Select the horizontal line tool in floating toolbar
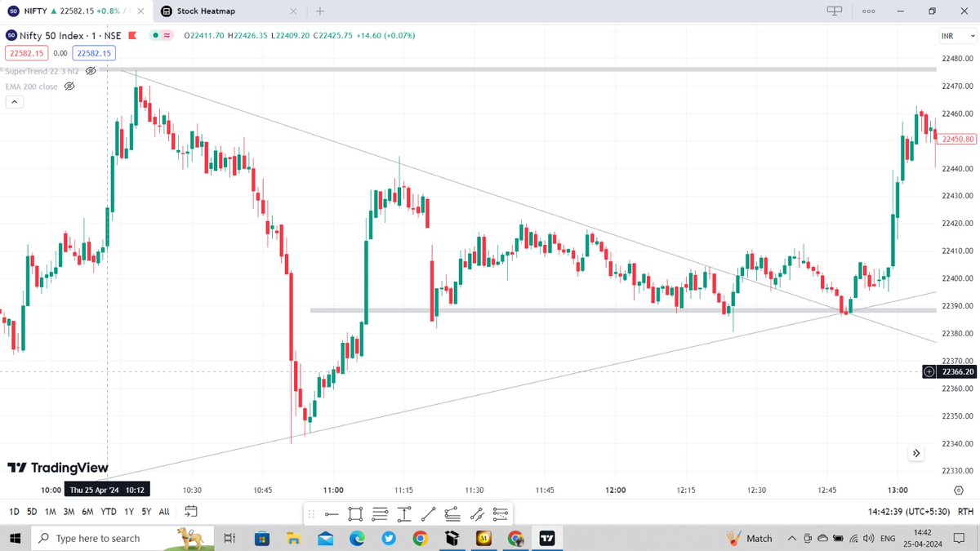This screenshot has width=980, height=551. (332, 514)
